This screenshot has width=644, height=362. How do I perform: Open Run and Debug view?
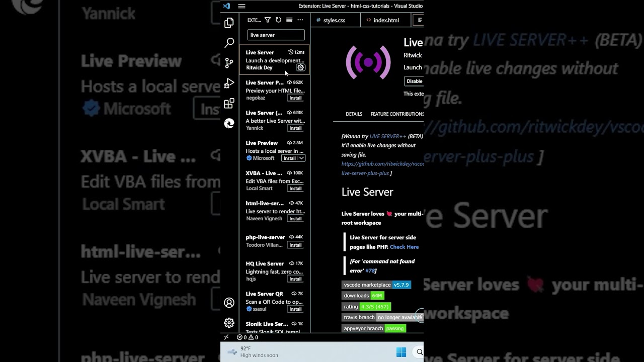point(229,83)
